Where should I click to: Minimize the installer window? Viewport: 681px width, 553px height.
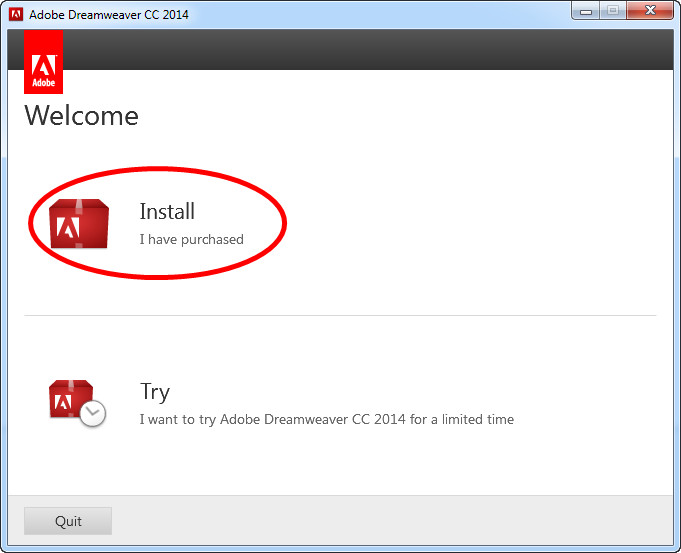586,11
